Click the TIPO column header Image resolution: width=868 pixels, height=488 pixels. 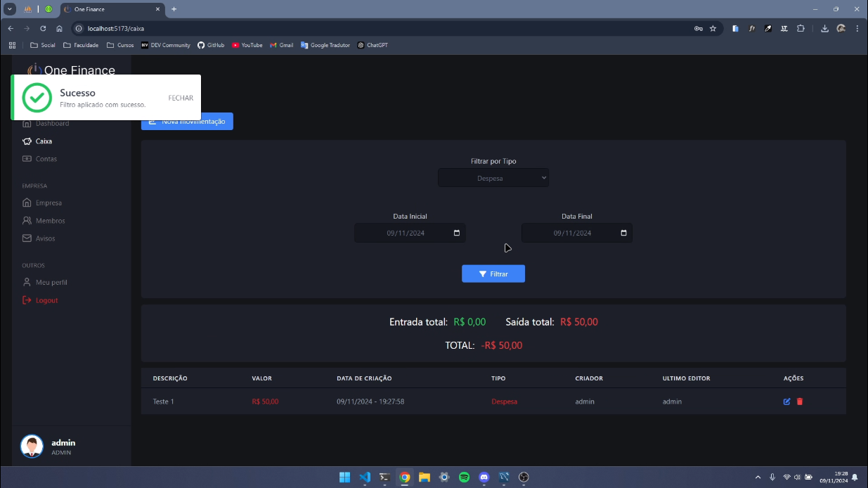coord(498,378)
